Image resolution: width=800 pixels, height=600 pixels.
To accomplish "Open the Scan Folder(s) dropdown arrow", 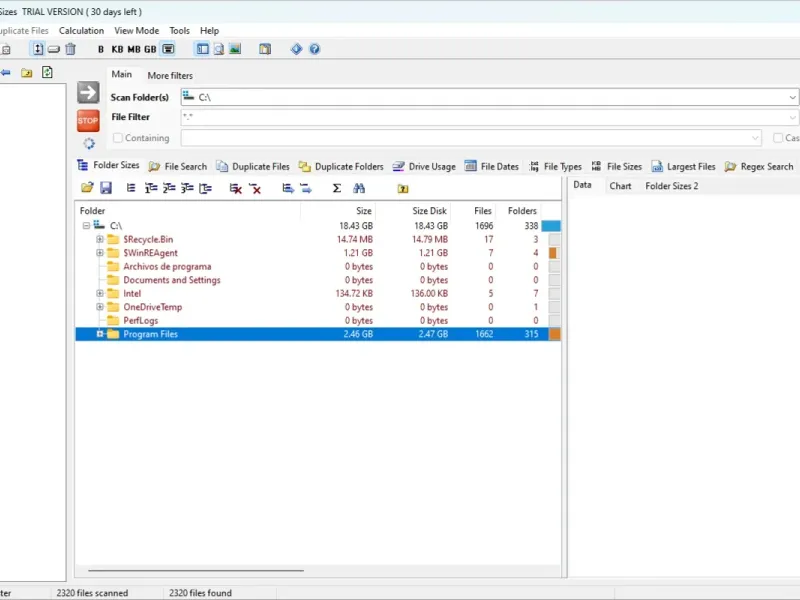I will pyautogui.click(x=792, y=97).
